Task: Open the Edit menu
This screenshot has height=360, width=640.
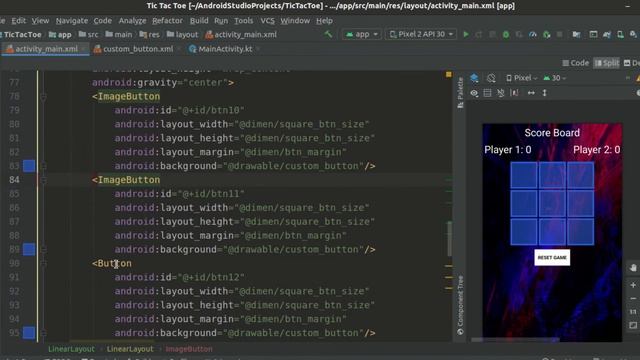Action: coord(18,20)
